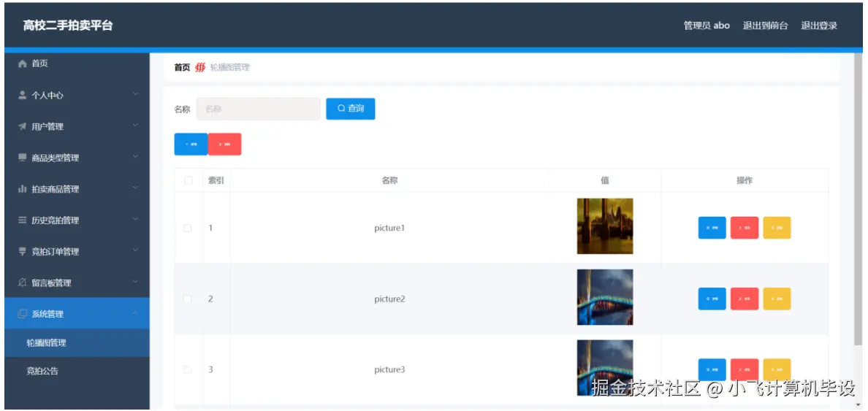868x411 pixels.
Task: Open the 历史竞拍管理 sidebar menu
Action: click(77, 220)
